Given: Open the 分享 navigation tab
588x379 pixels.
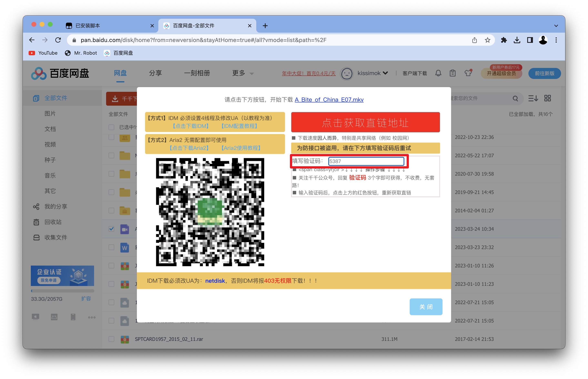Looking at the screenshot, I should pos(155,73).
